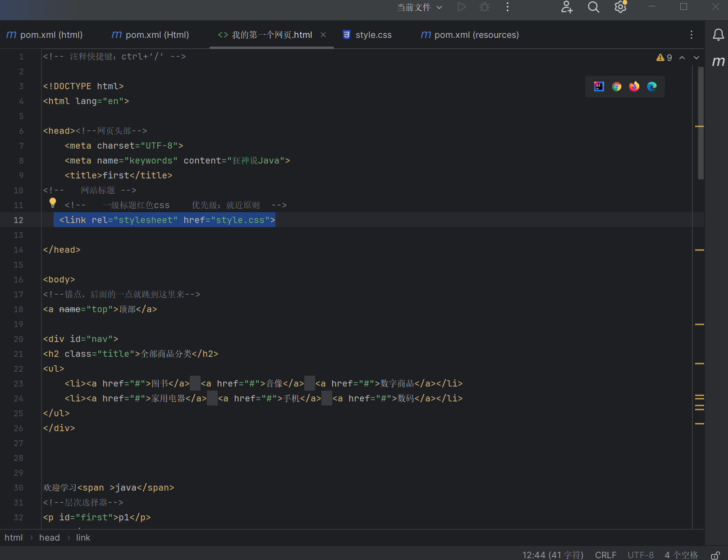Screen dimensions: 728x560
Task: Click the error stripe marker beside line 6
Action: pos(700,126)
